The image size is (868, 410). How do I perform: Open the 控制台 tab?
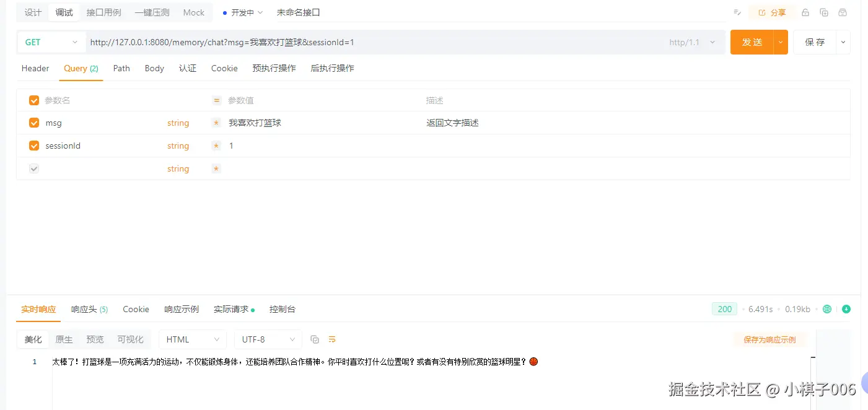click(283, 309)
